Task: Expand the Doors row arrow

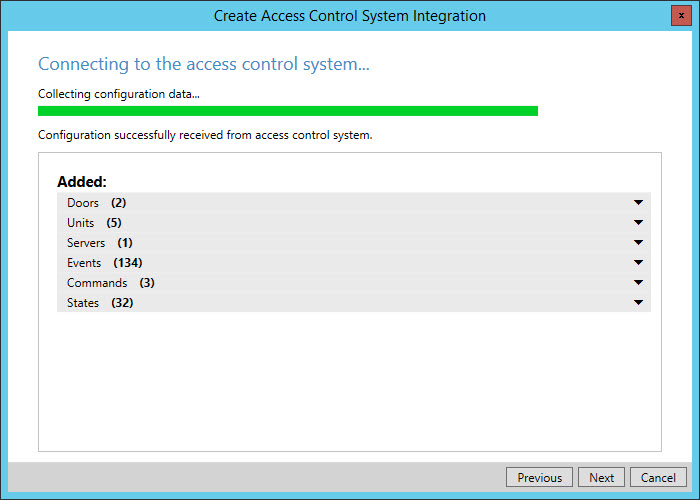Action: (x=638, y=203)
